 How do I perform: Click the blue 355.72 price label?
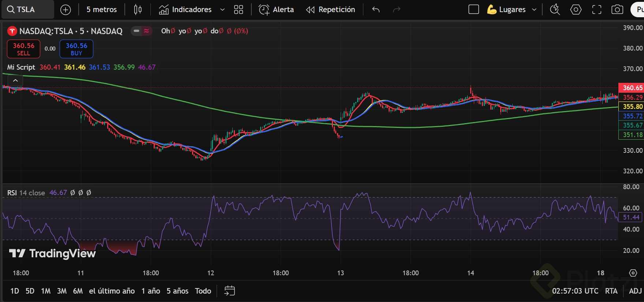pyautogui.click(x=631, y=116)
